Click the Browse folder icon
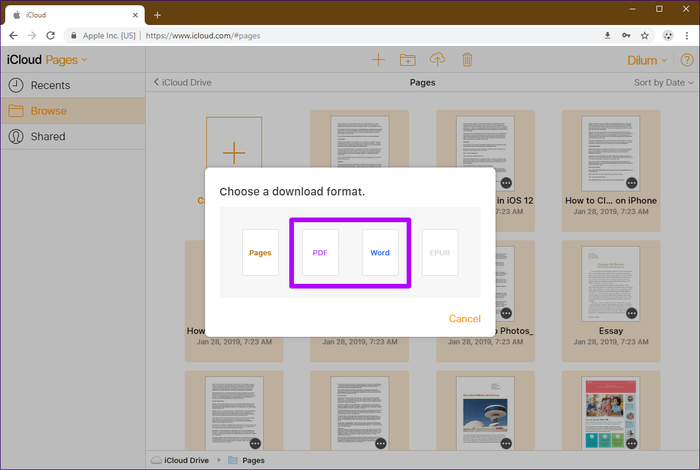Screen dimensions: 700x470 coord(16,111)
